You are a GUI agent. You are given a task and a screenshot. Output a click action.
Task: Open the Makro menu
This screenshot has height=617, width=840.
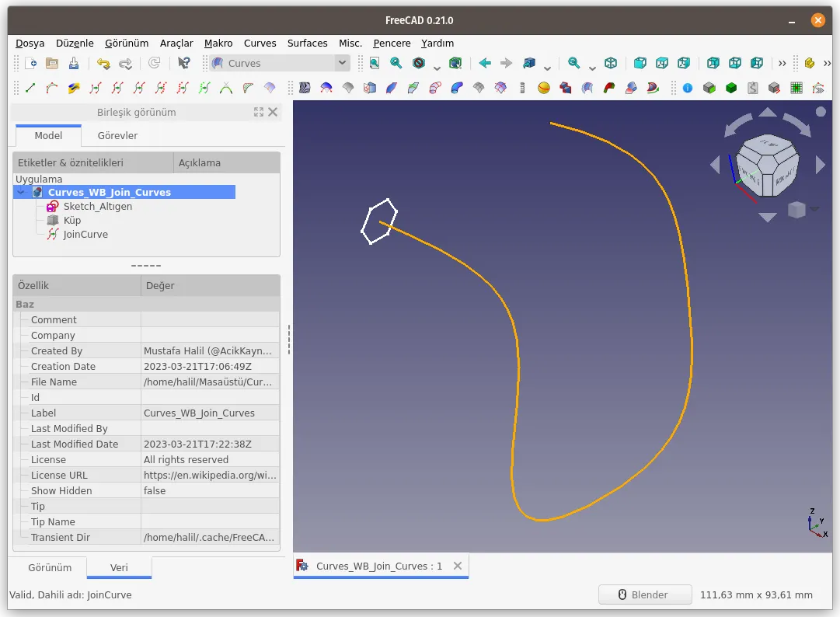click(218, 44)
